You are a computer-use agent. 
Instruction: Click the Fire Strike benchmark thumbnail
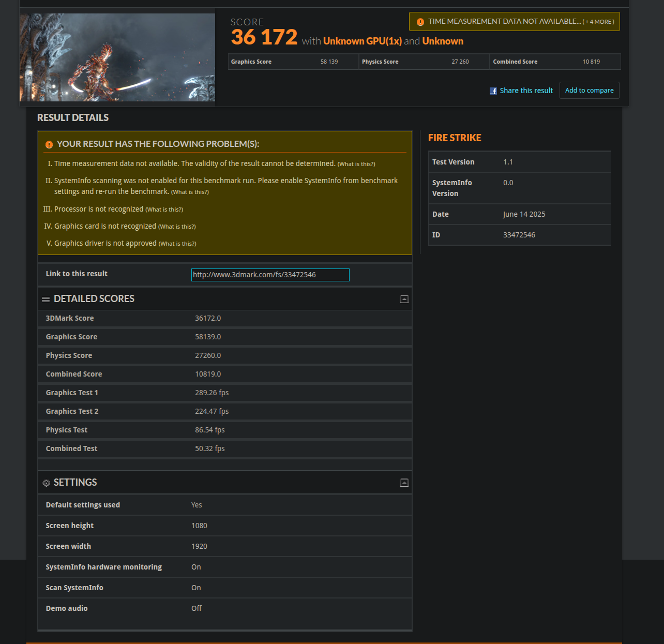(117, 57)
